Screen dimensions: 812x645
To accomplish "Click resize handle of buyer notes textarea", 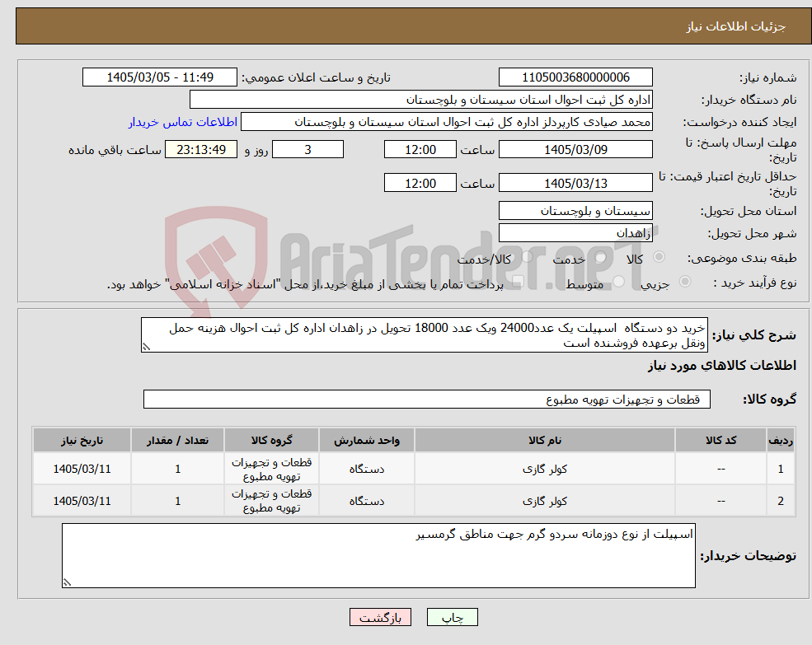I will pyautogui.click(x=67, y=582).
